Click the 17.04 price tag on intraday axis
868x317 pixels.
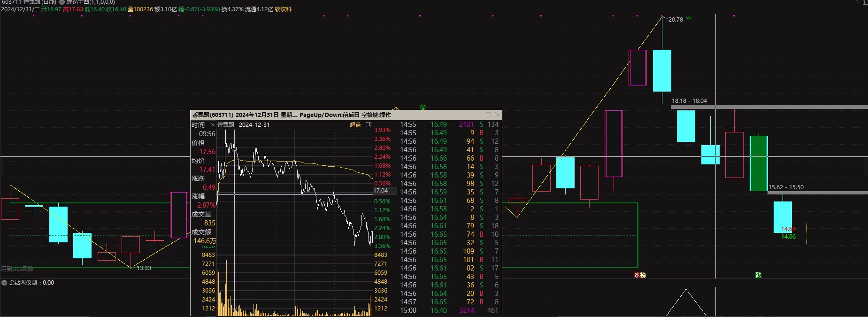pos(381,191)
